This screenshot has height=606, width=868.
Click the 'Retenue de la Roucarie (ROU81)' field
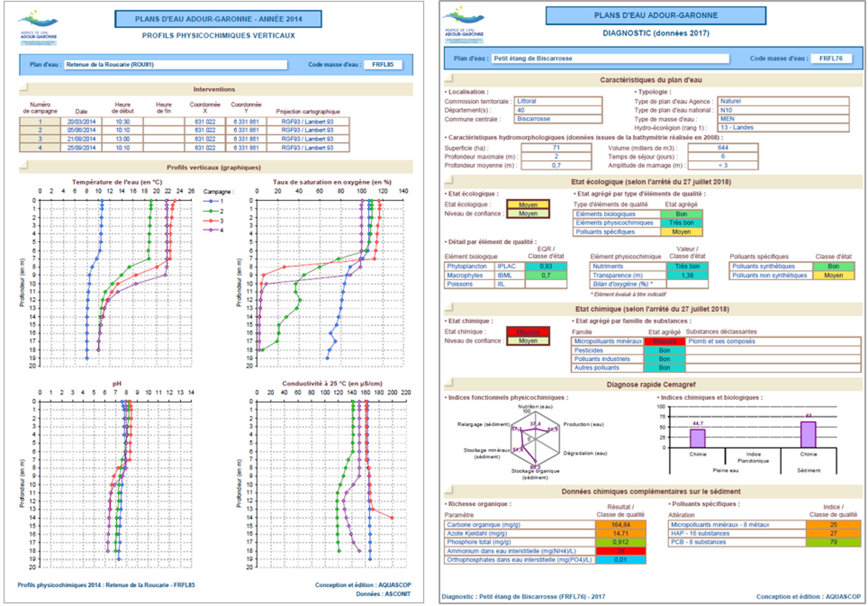pyautogui.click(x=176, y=64)
